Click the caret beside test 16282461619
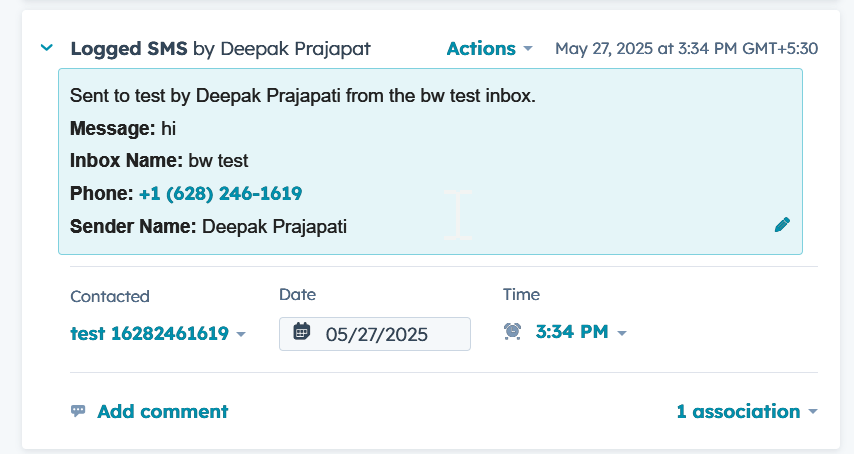The height and width of the screenshot is (454, 854). tap(241, 334)
